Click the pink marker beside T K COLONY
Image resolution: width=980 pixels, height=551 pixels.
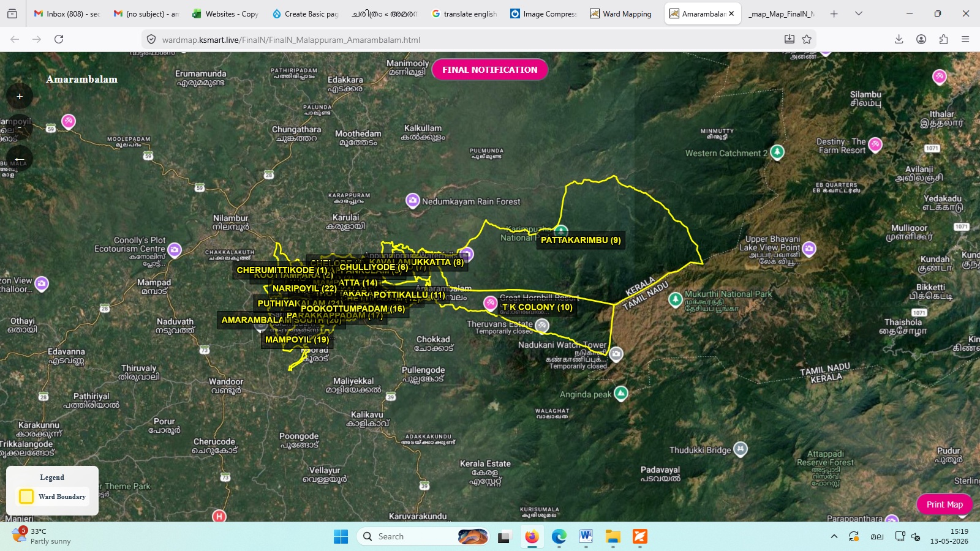[x=491, y=302]
